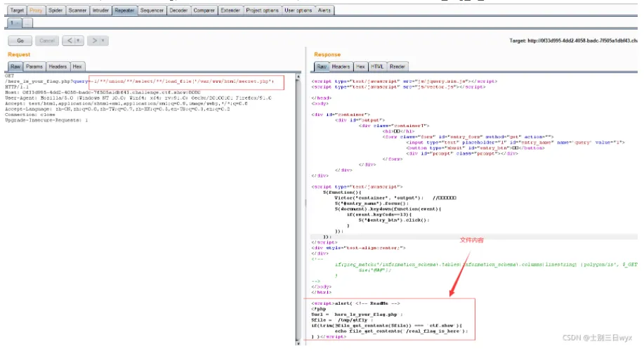
Task: Click the Host header line in request
Action: coord(103,93)
